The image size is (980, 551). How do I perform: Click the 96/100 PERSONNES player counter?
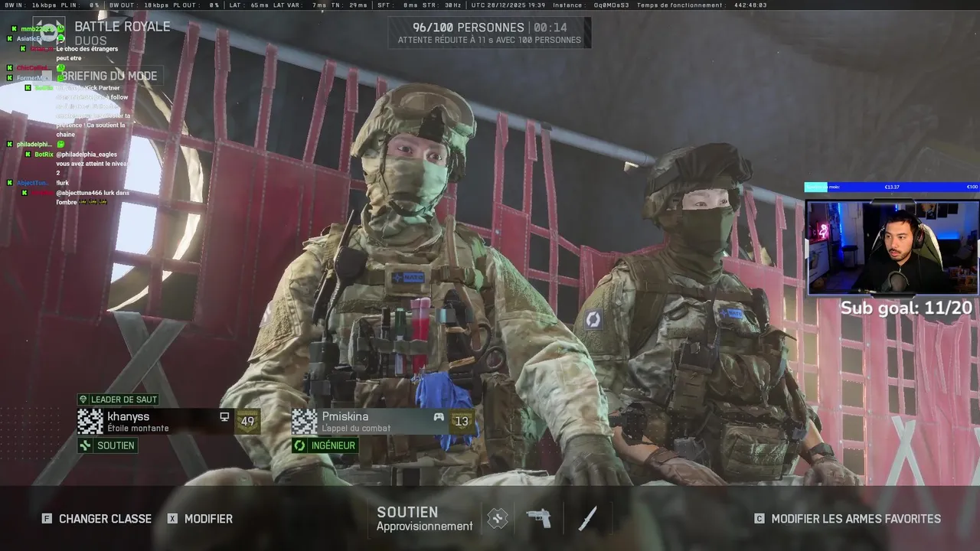[x=468, y=27]
